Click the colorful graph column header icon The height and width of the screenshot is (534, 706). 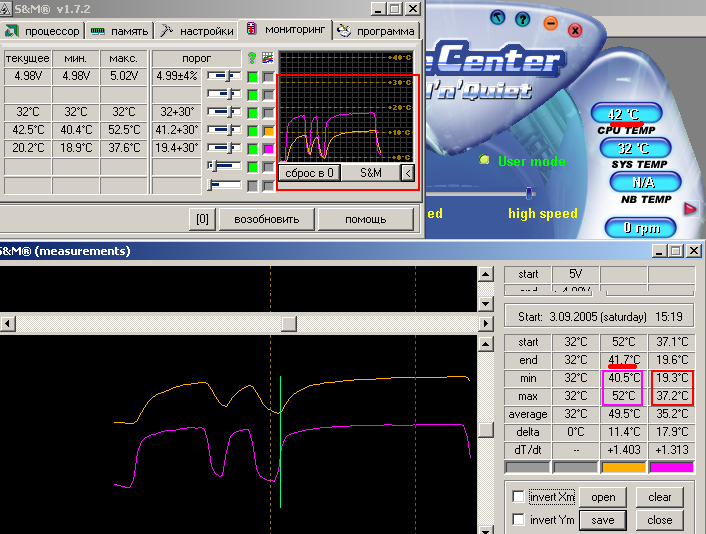pos(267,58)
